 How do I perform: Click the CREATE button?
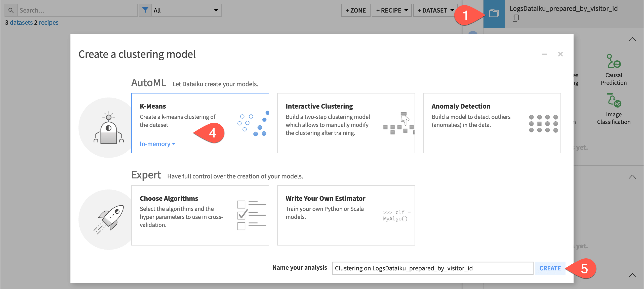coord(550,268)
